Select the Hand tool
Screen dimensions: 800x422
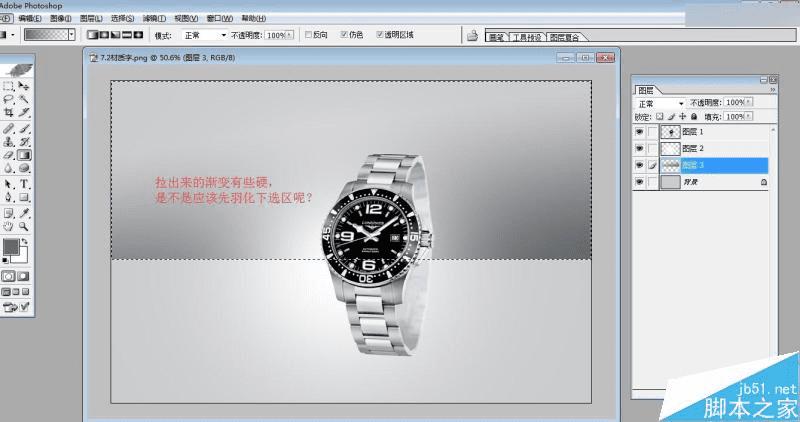coord(8,227)
